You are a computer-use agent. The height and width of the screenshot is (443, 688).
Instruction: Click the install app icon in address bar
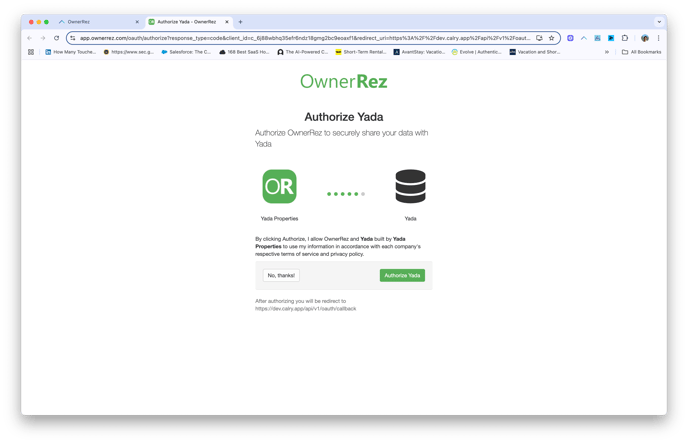(x=539, y=38)
